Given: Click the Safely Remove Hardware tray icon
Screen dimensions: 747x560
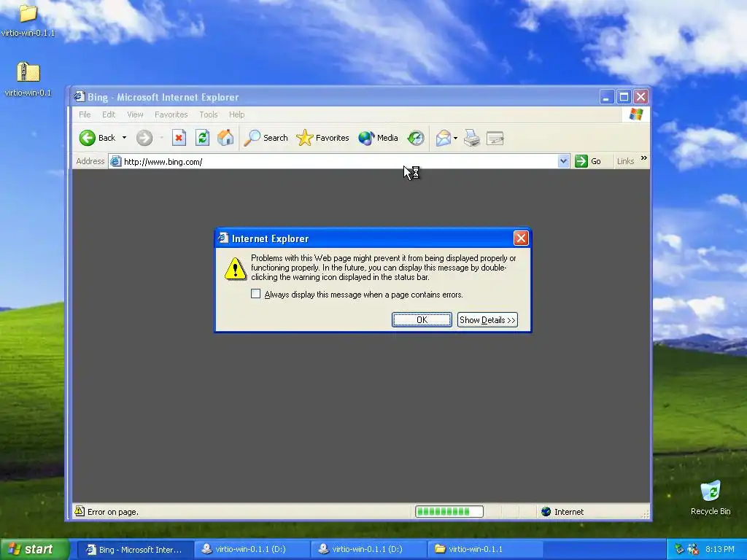Looking at the screenshot, I should coord(679,549).
